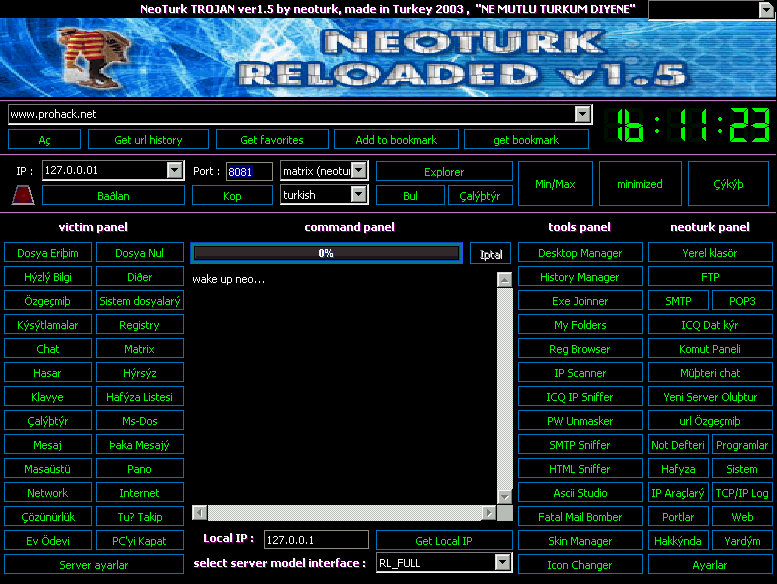Open the dropdown in the title bar corner
This screenshot has width=777, height=584.
pos(766,10)
